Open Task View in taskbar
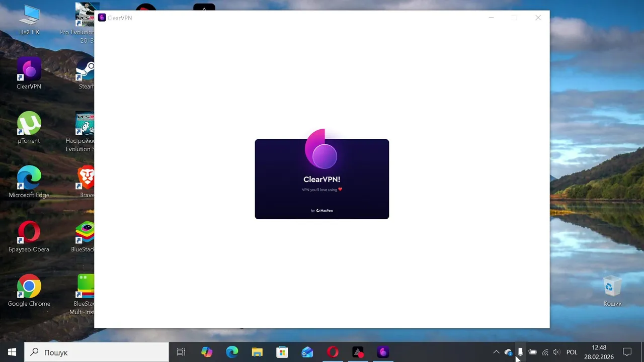 181,352
